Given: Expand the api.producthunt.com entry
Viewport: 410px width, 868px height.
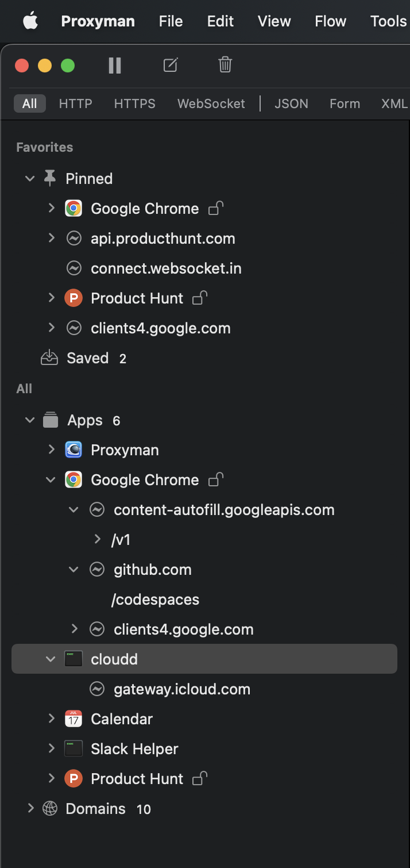Looking at the screenshot, I should pos(51,238).
